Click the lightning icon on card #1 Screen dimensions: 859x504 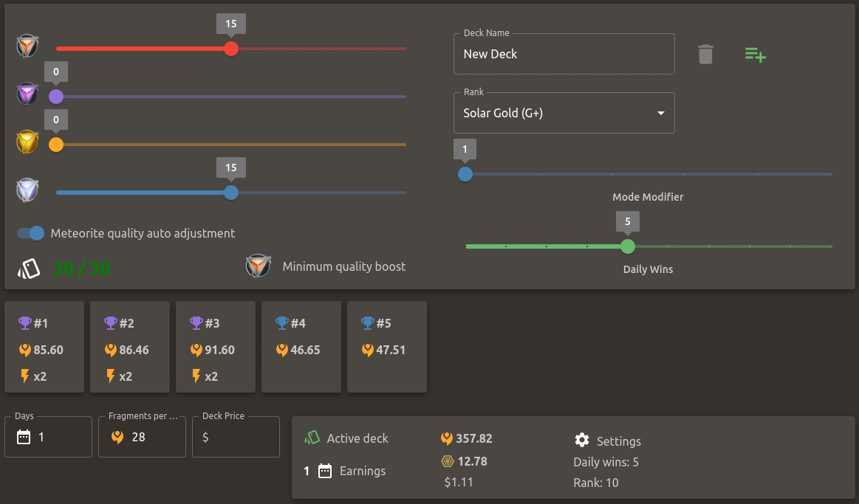pos(24,376)
